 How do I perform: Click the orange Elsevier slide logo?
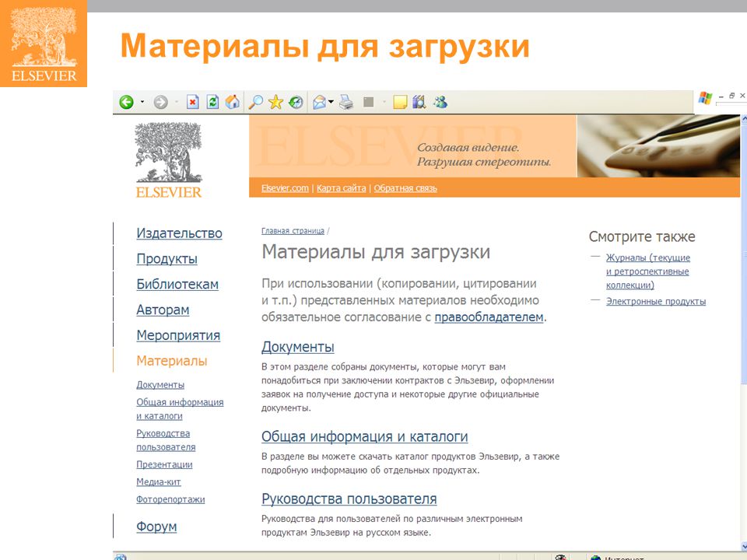[x=44, y=44]
